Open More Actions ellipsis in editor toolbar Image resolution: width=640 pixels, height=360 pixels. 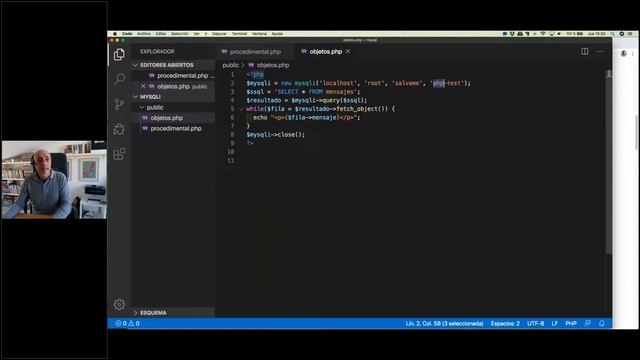(600, 51)
